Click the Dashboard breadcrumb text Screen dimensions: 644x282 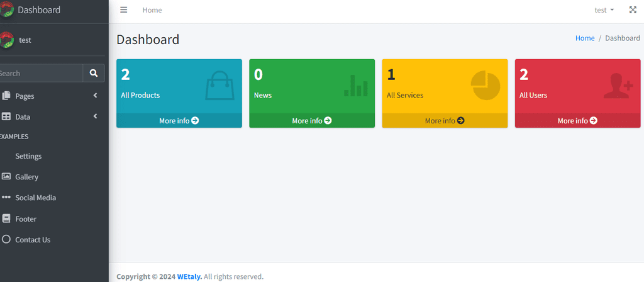tap(622, 38)
